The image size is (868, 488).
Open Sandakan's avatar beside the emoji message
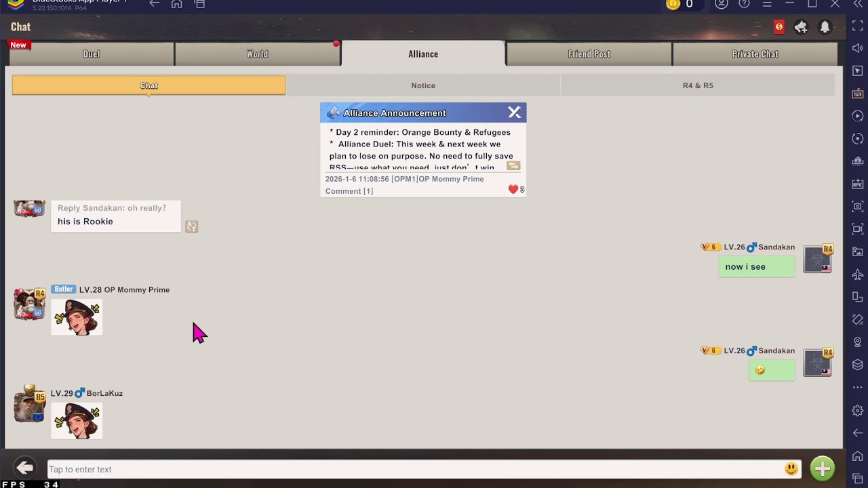click(818, 363)
